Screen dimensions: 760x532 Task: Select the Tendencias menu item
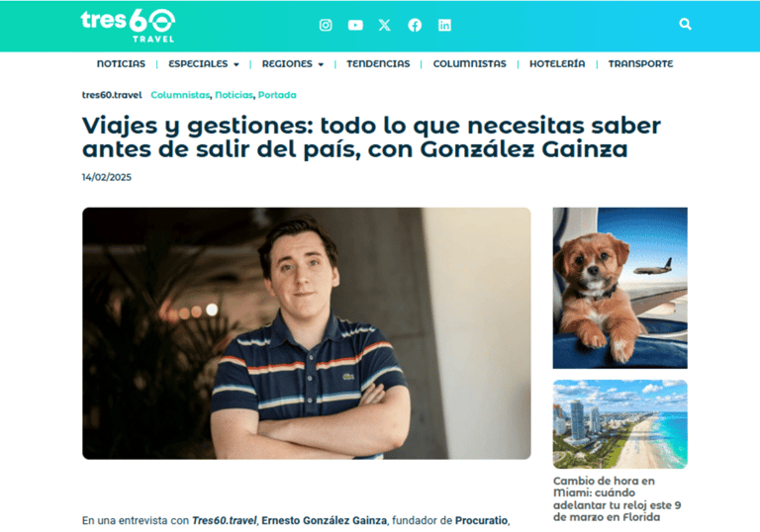pyautogui.click(x=378, y=63)
